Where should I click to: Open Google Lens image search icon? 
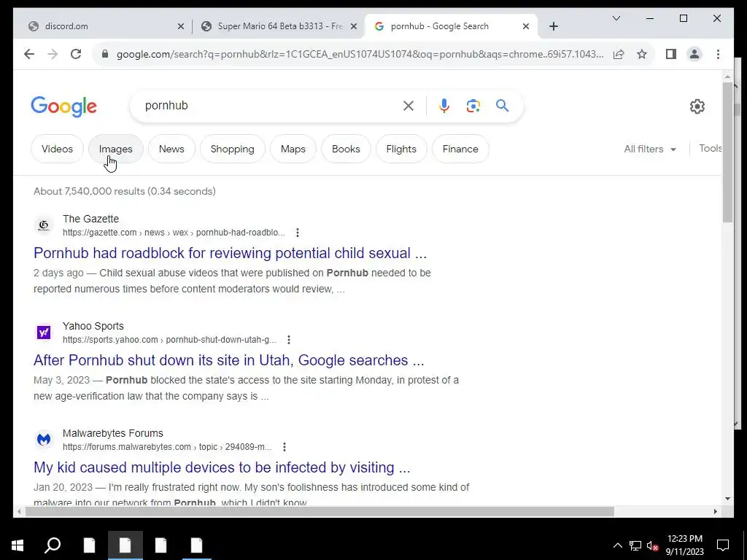pyautogui.click(x=473, y=106)
